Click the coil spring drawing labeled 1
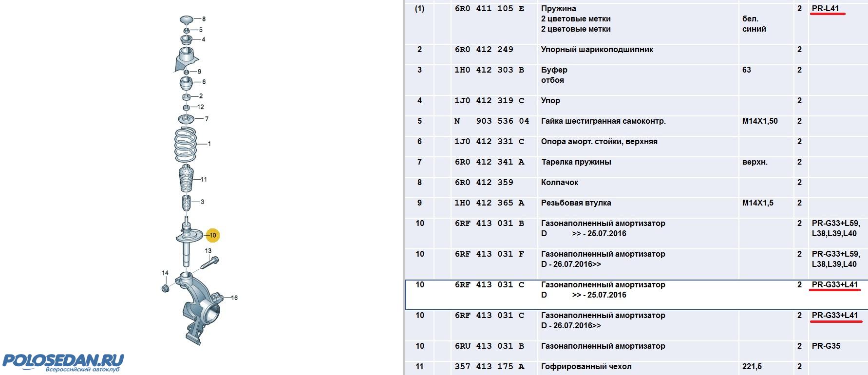 point(185,145)
